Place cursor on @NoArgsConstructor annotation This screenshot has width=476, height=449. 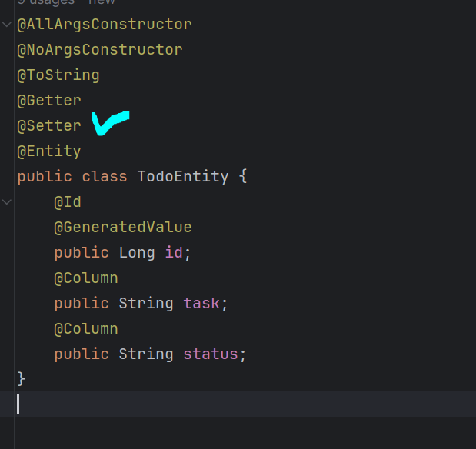click(100, 50)
